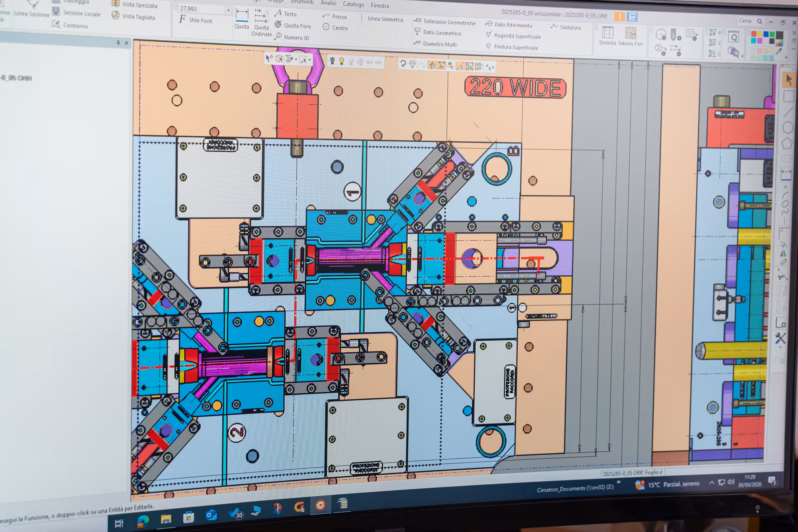798x532 pixels.
Task: Click the red cube select icon
Action: [x=279, y=59]
